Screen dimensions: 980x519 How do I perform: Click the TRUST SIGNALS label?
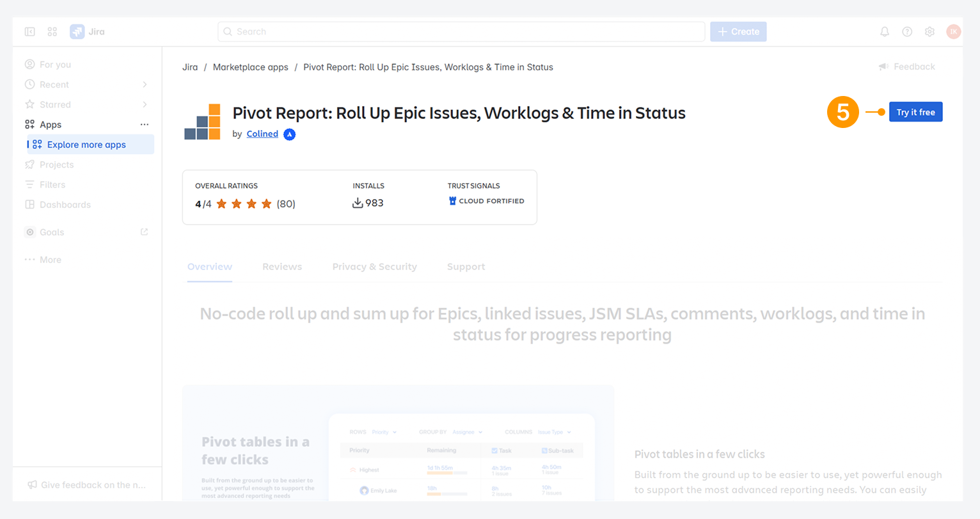point(474,186)
